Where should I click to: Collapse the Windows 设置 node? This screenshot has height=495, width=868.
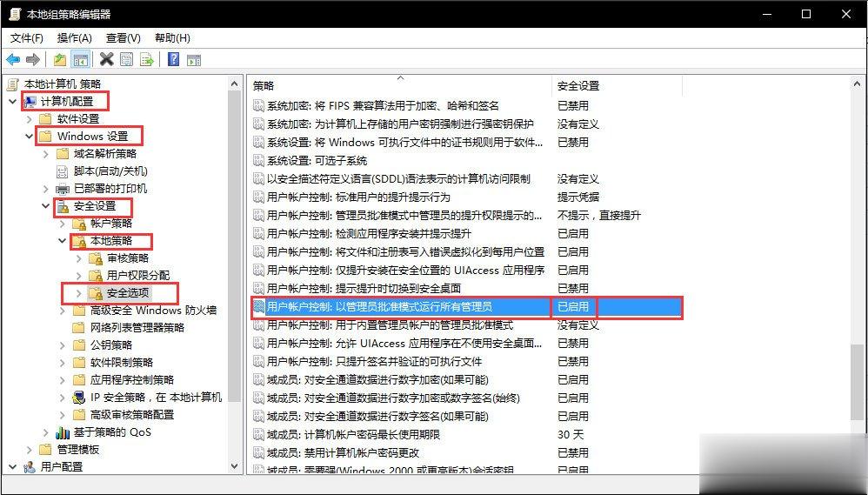click(30, 137)
